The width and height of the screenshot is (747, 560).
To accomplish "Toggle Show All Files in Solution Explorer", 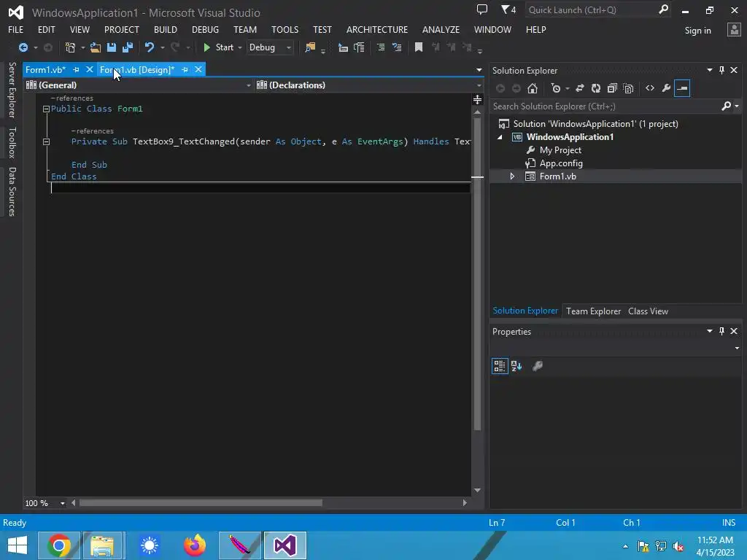I will pos(628,88).
